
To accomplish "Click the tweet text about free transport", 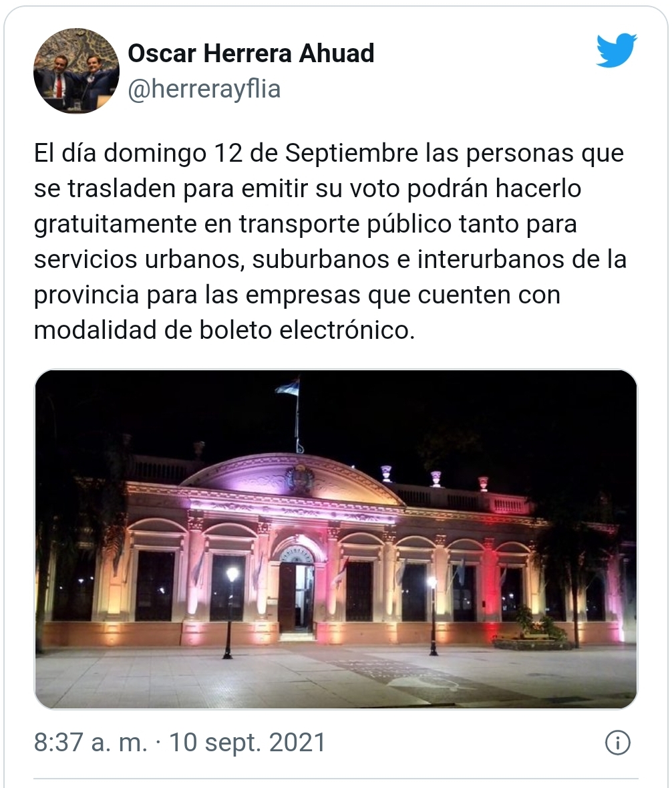I will pos(330,242).
